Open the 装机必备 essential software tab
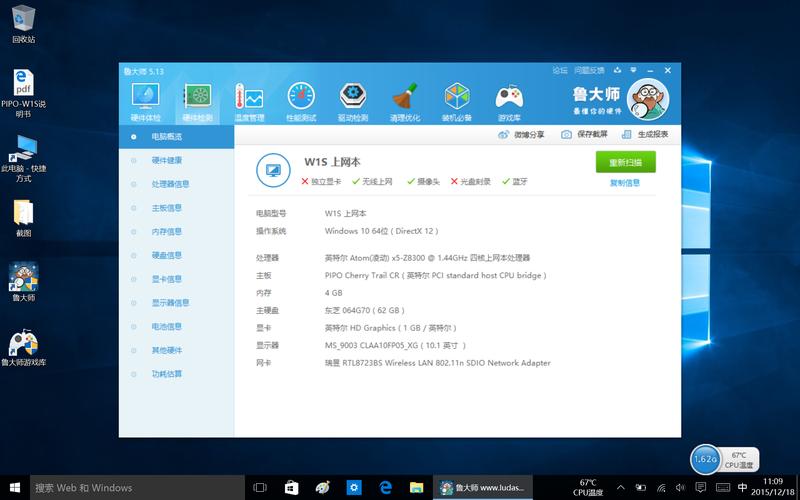Image resolution: width=800 pixels, height=500 pixels. [x=457, y=103]
